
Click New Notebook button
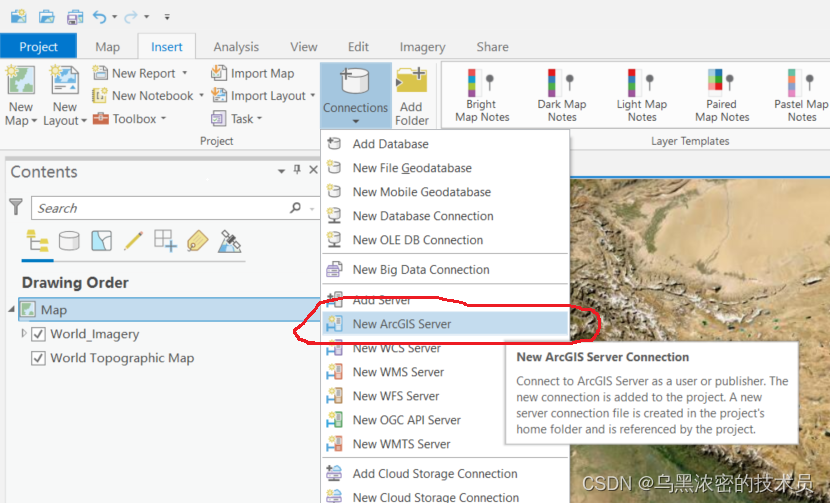click(x=143, y=96)
